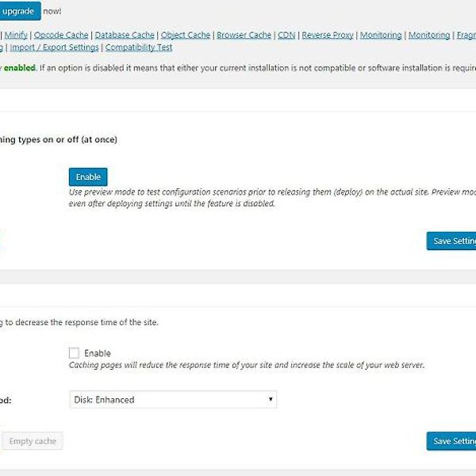This screenshot has height=476, width=476.
Task: Click the first Monitoring link
Action: click(x=380, y=35)
